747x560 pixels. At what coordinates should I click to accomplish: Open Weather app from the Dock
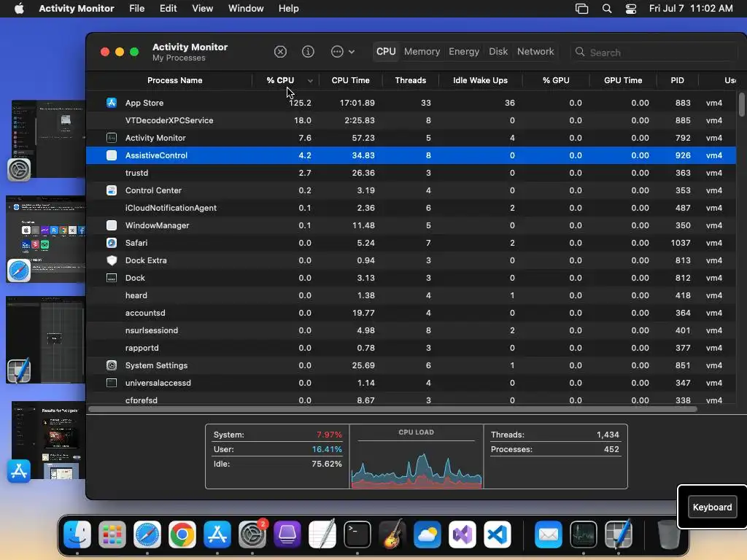[x=427, y=534]
